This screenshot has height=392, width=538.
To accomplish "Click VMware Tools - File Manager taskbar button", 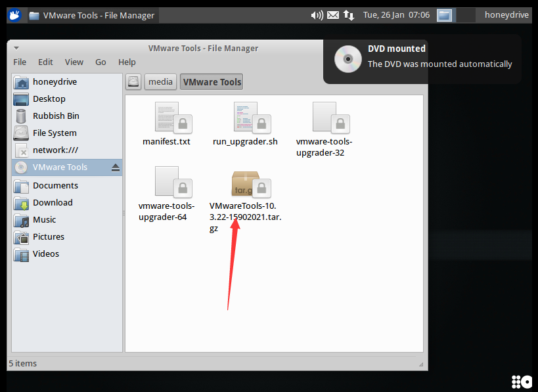I will 92,16.
